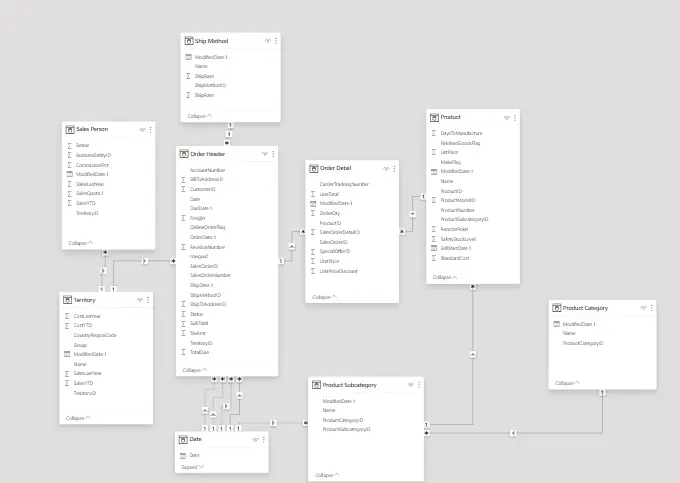Click the Territory table icon
This screenshot has height=483, width=680.
coord(67,300)
